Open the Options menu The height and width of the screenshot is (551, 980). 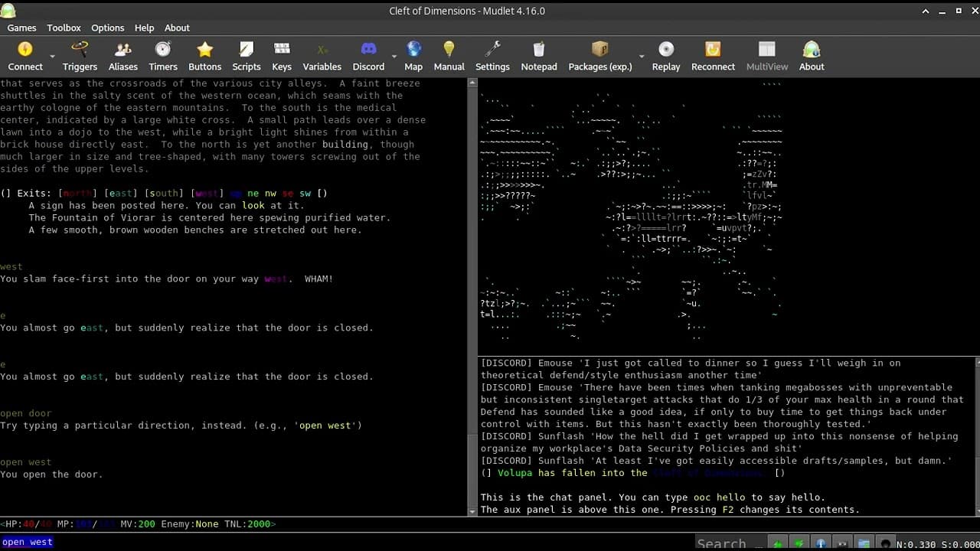pyautogui.click(x=107, y=28)
